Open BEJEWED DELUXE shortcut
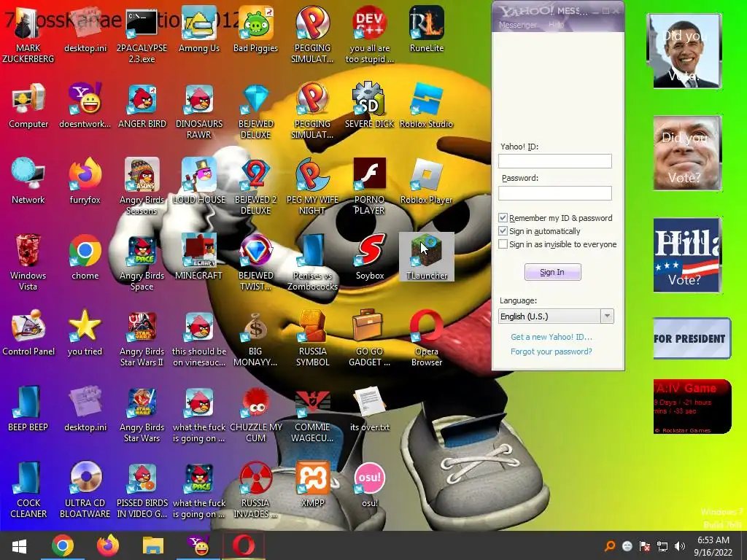The height and width of the screenshot is (560, 747). coord(255,112)
